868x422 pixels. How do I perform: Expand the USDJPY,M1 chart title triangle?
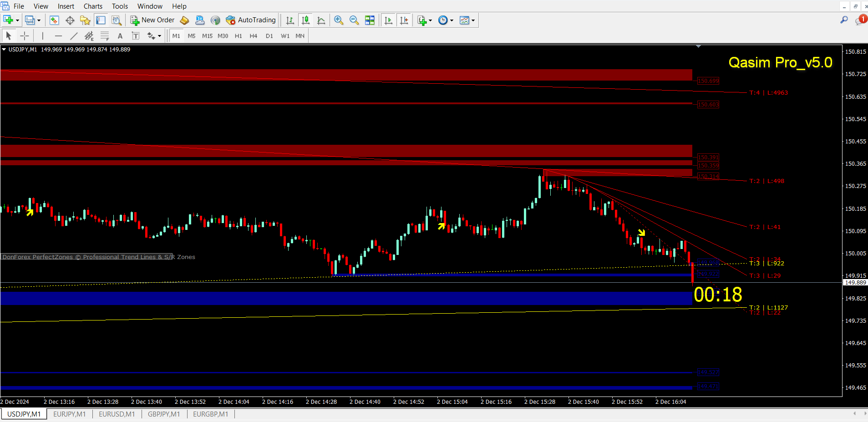[x=4, y=50]
